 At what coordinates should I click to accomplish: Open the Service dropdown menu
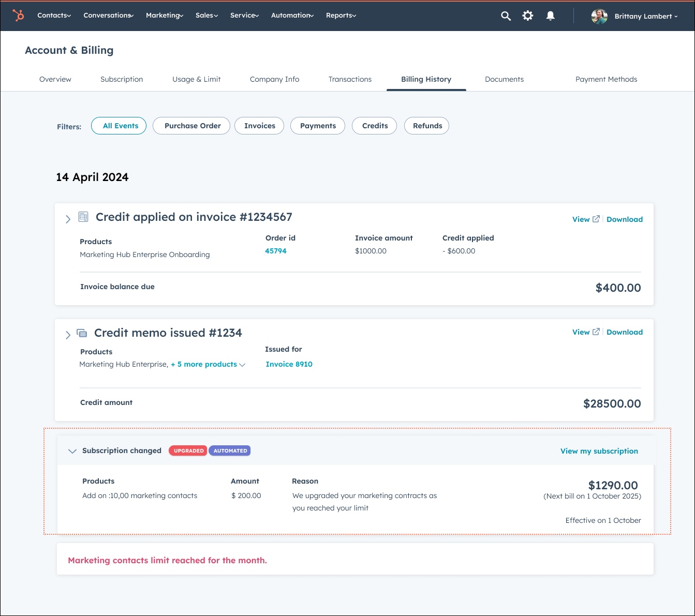245,16
